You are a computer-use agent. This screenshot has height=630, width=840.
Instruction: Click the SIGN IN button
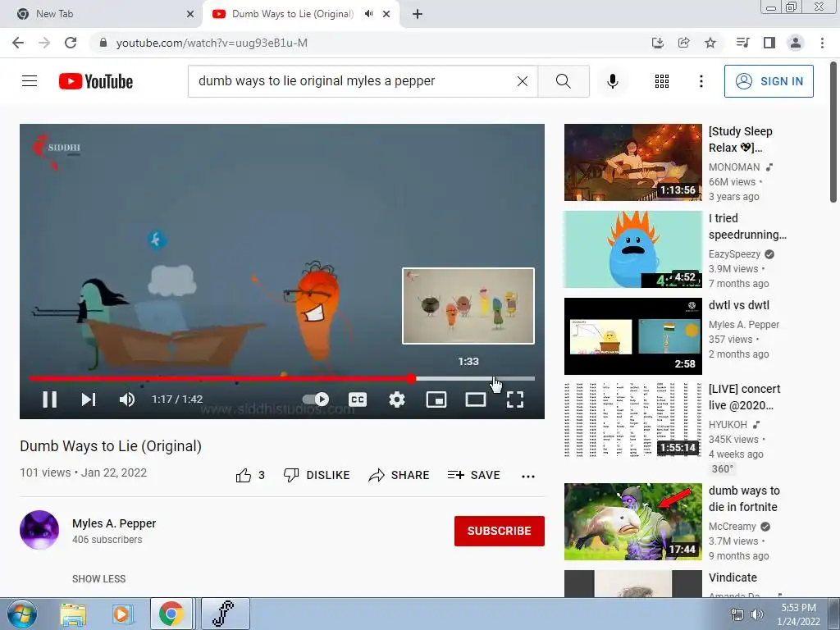point(769,81)
